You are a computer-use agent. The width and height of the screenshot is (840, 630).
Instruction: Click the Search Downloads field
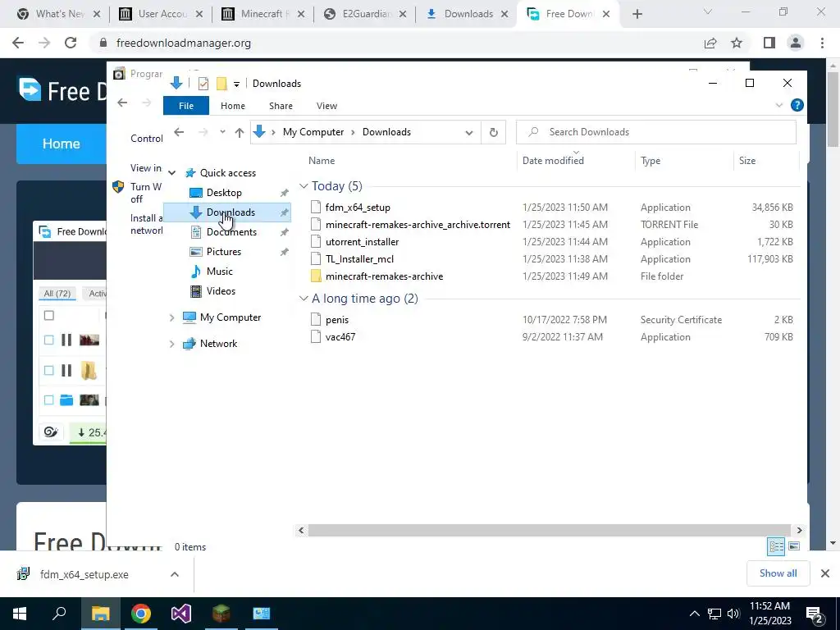tap(655, 132)
